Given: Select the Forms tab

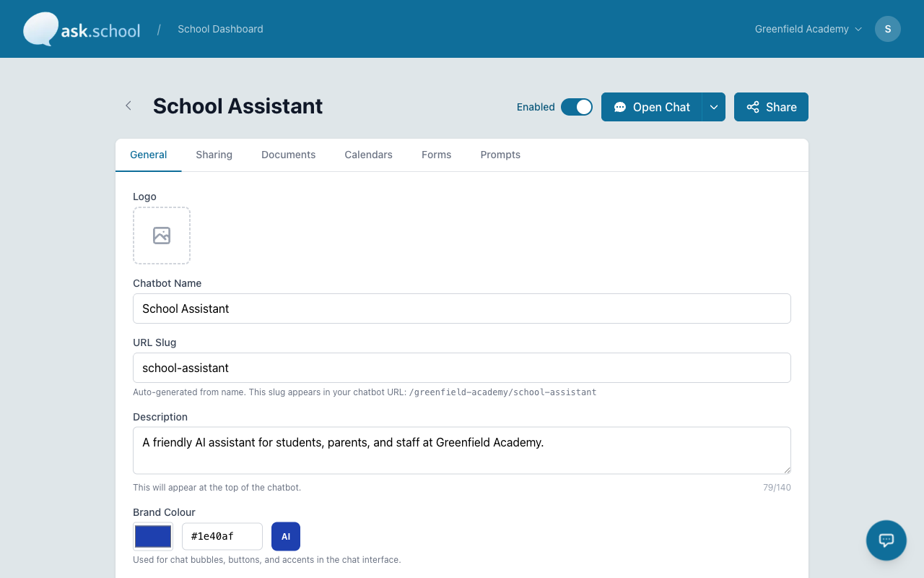Looking at the screenshot, I should tap(436, 155).
